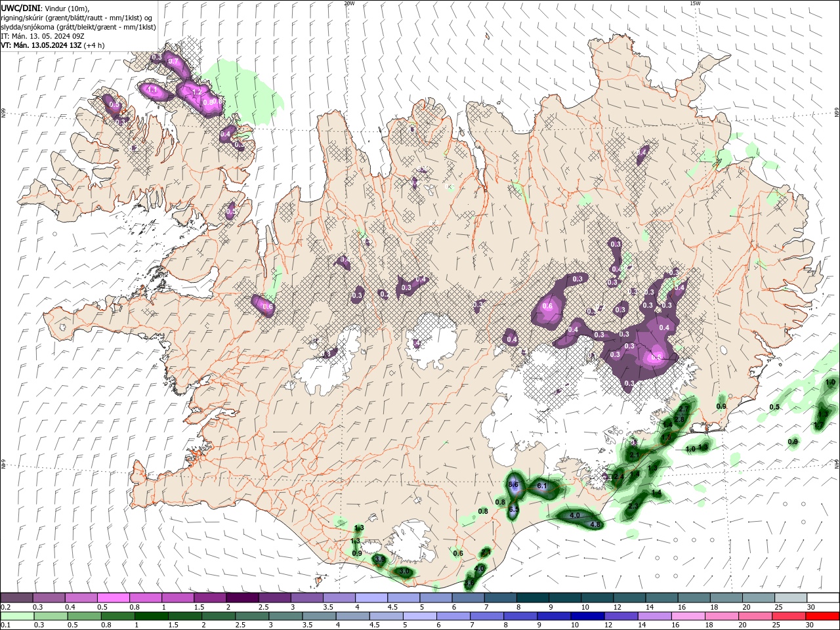Select the rain legend swatch labeled 0.5
This screenshot has width=840, height=630.
coord(84,616)
